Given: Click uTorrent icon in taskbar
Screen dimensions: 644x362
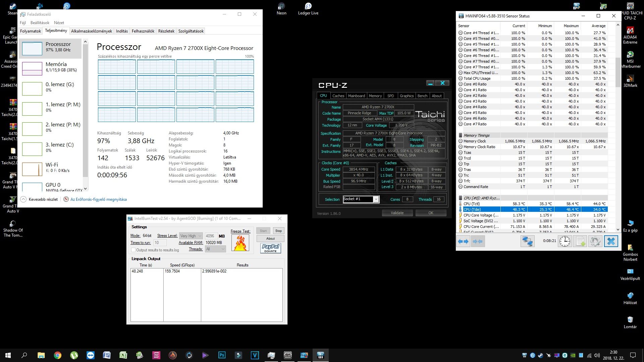Looking at the screenshot, I should [74, 355].
